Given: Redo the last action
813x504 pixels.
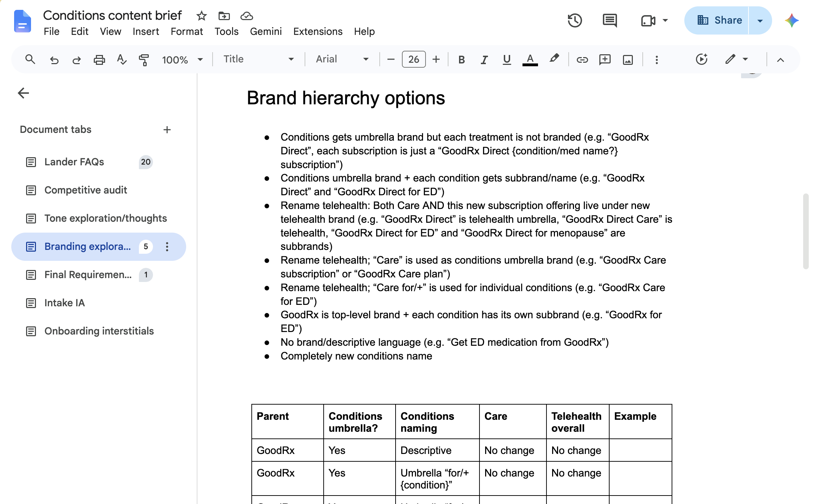Looking at the screenshot, I should point(77,60).
